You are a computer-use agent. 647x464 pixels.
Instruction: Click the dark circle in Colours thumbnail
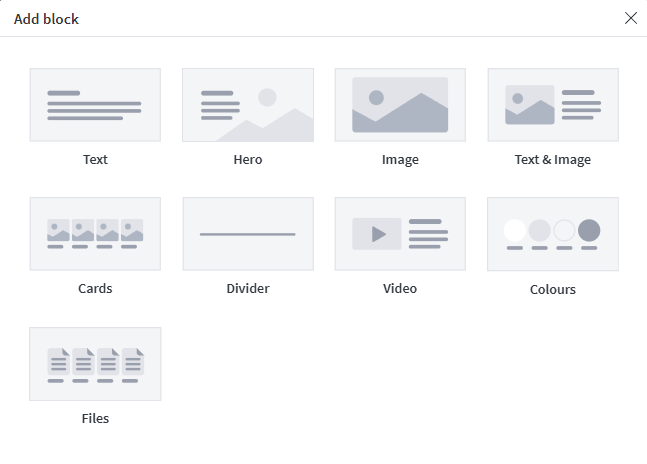[x=589, y=230]
